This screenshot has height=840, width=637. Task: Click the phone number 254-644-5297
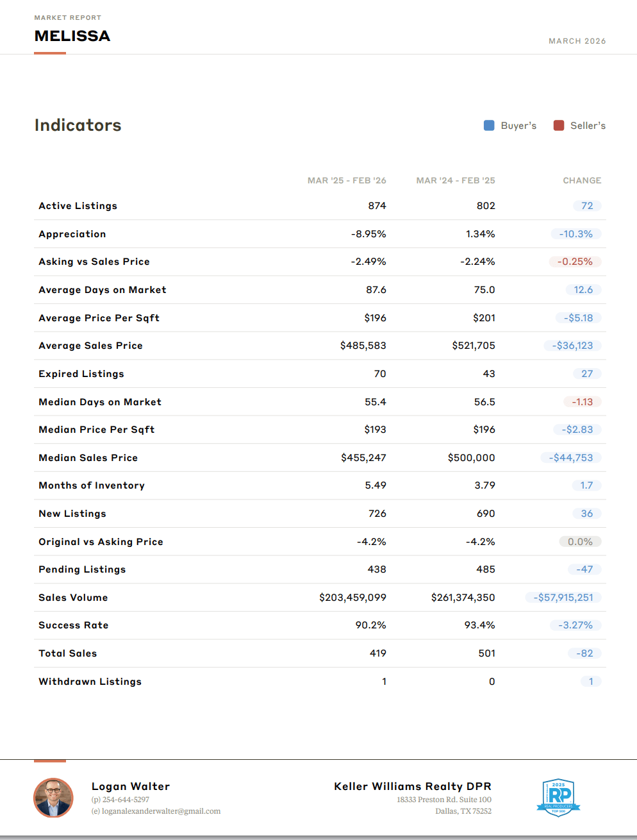pyautogui.click(x=126, y=800)
